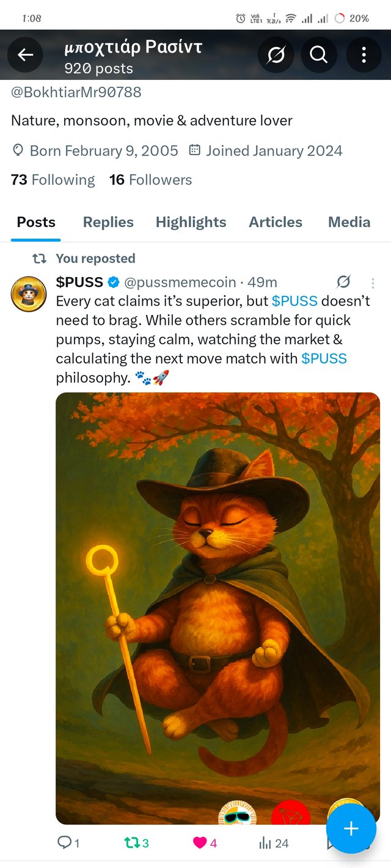Open the meditating cat image
The width and height of the screenshot is (391, 868).
pyautogui.click(x=217, y=608)
